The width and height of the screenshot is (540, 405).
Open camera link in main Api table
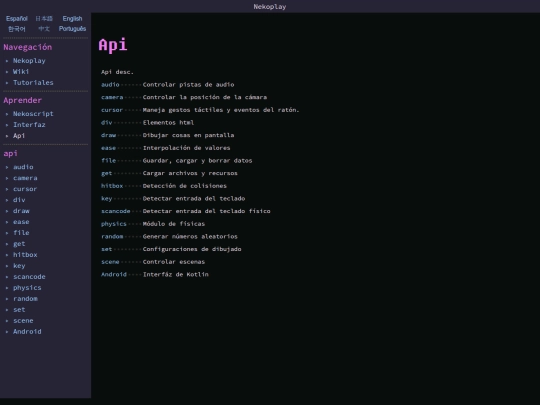click(x=112, y=97)
